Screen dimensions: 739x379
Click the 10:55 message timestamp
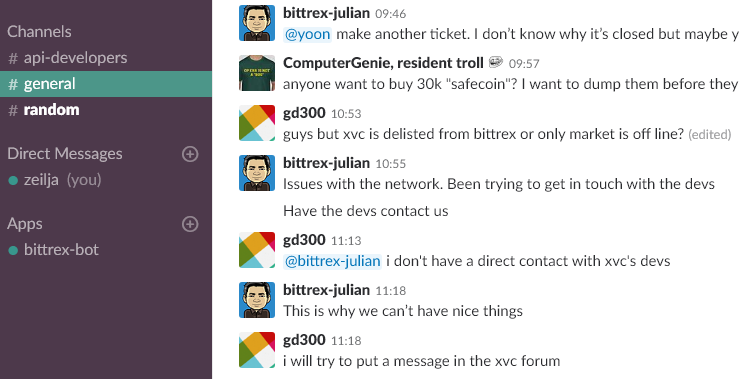(x=390, y=164)
